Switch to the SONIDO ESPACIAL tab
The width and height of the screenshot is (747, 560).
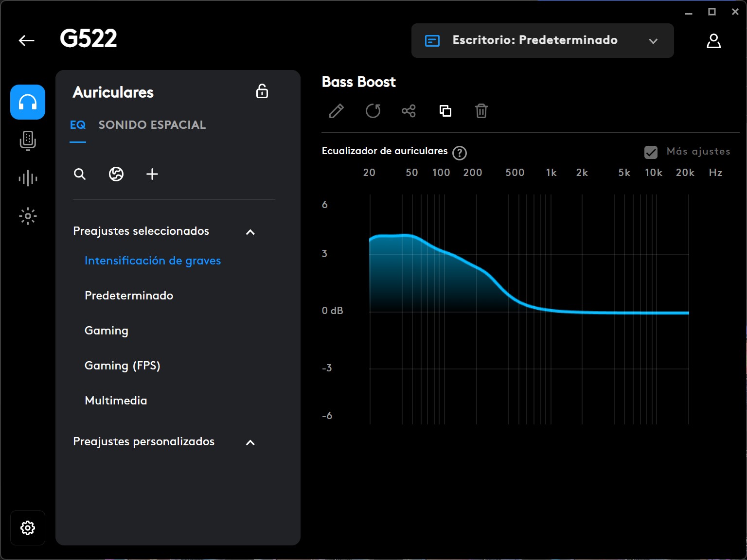click(x=152, y=125)
